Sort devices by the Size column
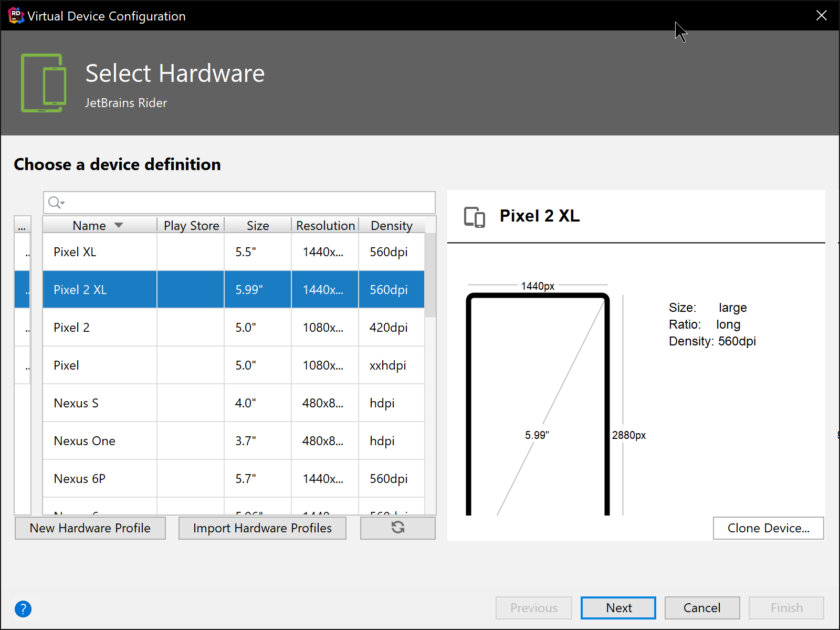This screenshot has height=630, width=840. click(x=258, y=225)
